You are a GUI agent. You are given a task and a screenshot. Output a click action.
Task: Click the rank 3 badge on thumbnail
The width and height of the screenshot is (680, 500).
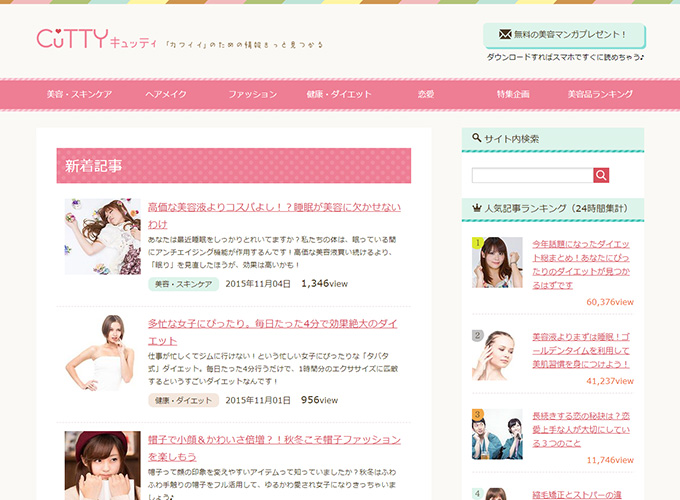(477, 414)
